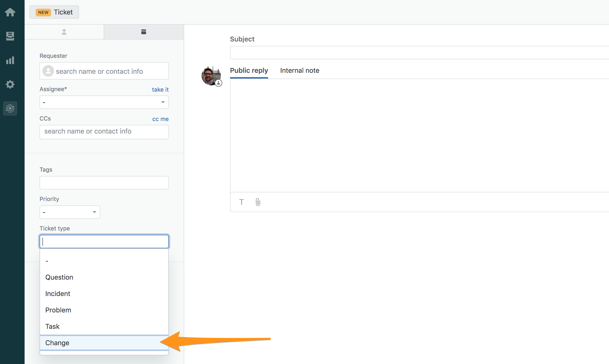
Task: Choose Problem ticket type
Action: 104,310
